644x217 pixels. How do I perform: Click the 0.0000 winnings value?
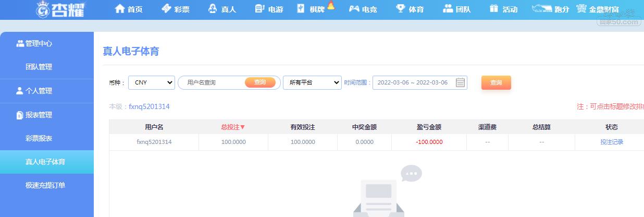coord(364,142)
